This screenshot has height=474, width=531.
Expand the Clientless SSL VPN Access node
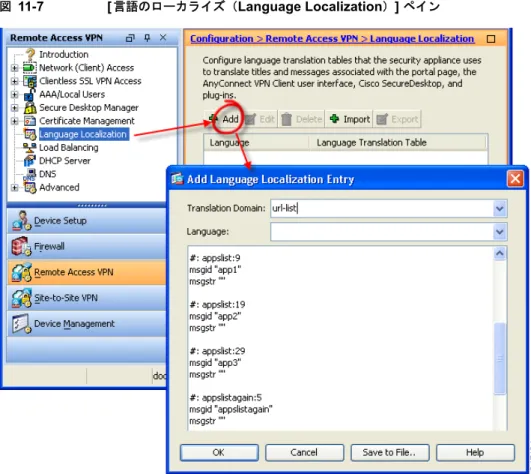[x=14, y=81]
